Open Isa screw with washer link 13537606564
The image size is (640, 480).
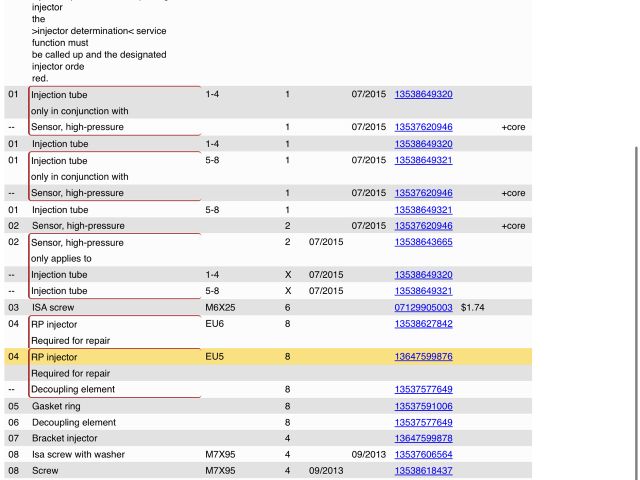[x=423, y=454]
